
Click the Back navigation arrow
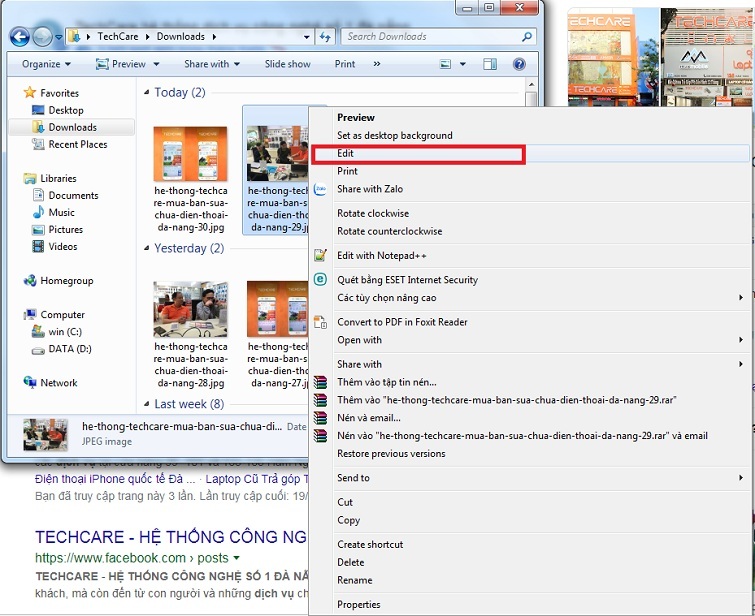pos(19,37)
